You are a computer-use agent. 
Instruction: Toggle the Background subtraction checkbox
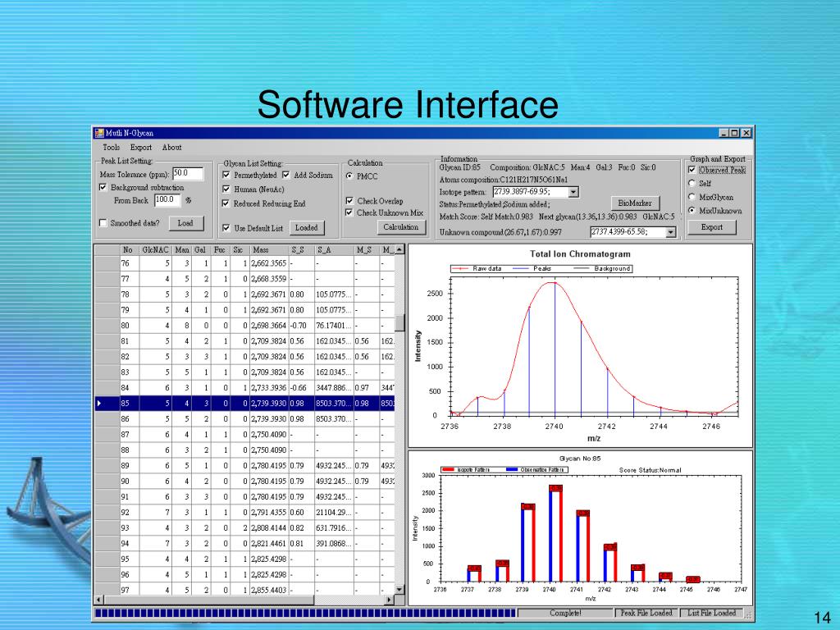(x=103, y=188)
